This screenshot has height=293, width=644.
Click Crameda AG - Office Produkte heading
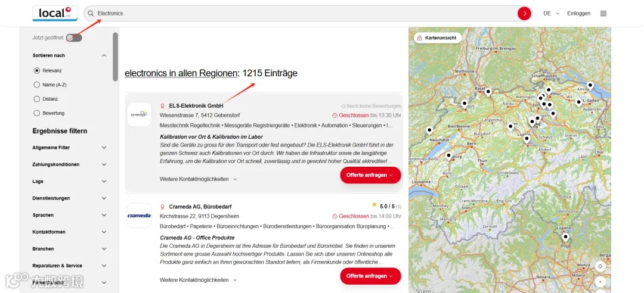[197, 238]
